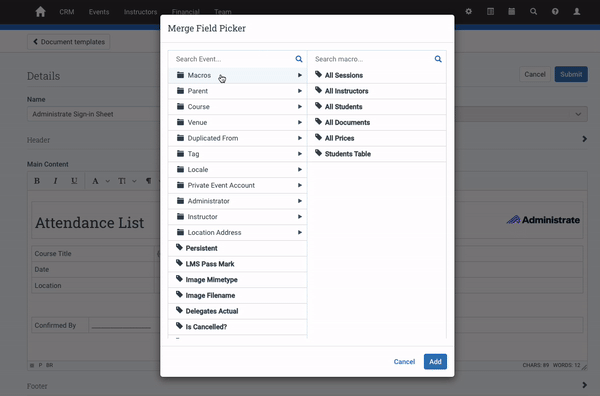Expand the Venue folder
The image size is (600, 396).
click(x=237, y=122)
